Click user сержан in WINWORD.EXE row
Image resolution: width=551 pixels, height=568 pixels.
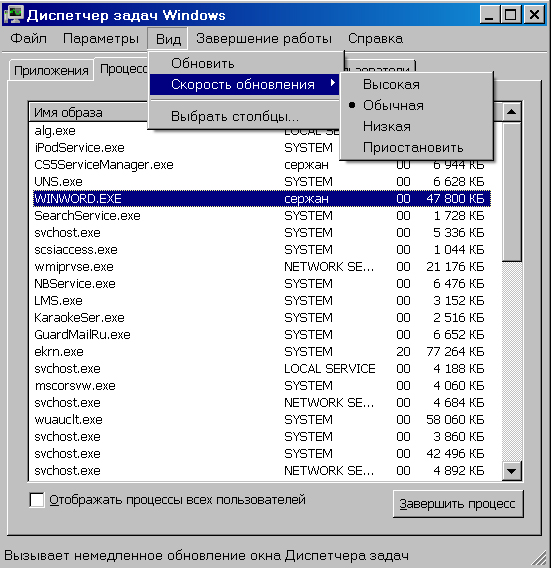click(x=306, y=199)
